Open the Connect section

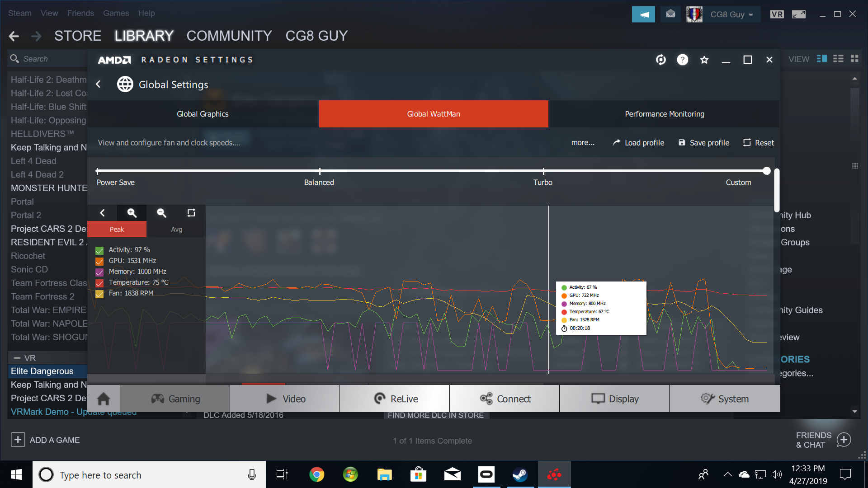pos(505,399)
